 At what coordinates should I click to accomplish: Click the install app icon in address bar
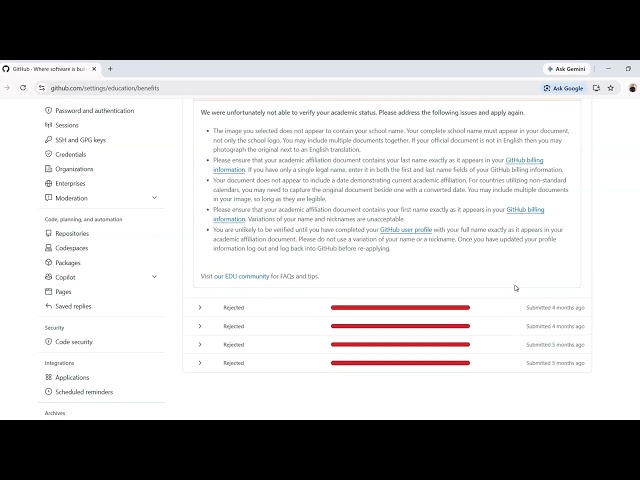click(596, 88)
